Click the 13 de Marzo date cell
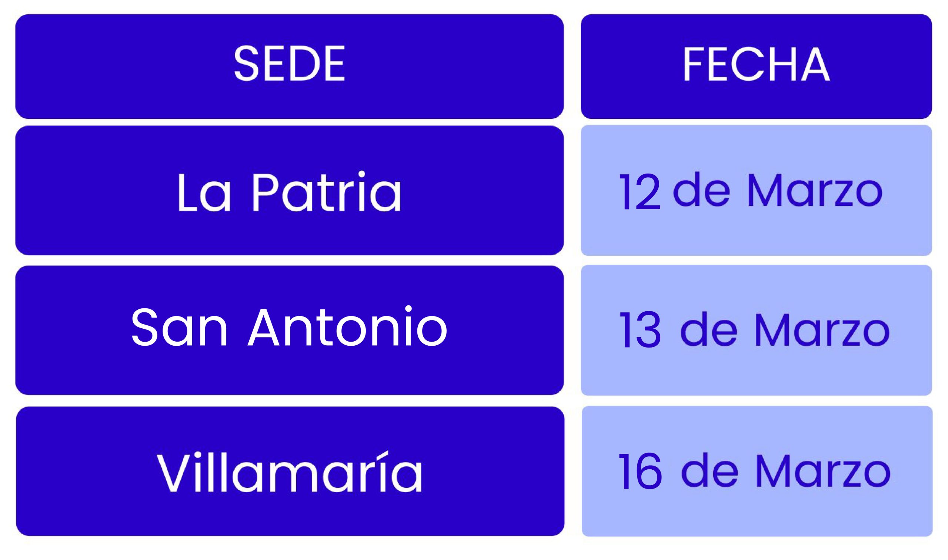948x560 pixels. pos(756,330)
